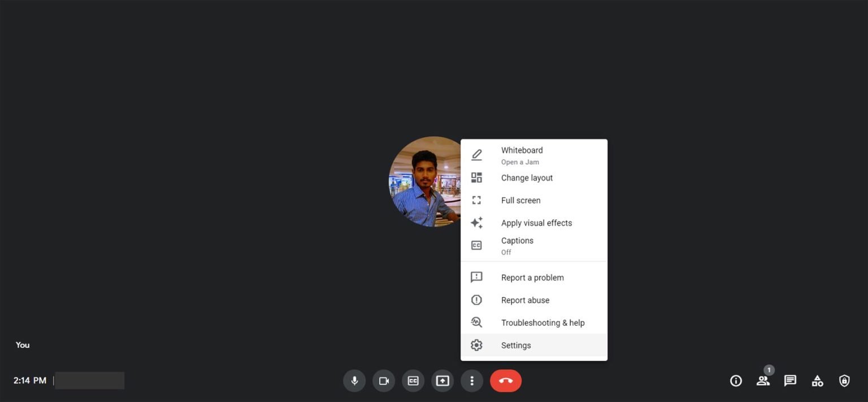Open meeting activities

tap(817, 381)
